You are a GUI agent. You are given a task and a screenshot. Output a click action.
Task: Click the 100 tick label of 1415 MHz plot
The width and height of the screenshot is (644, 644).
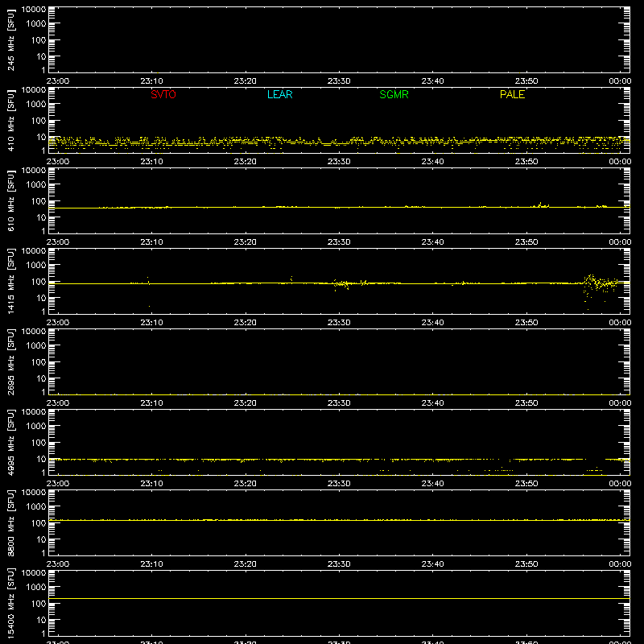(39, 282)
